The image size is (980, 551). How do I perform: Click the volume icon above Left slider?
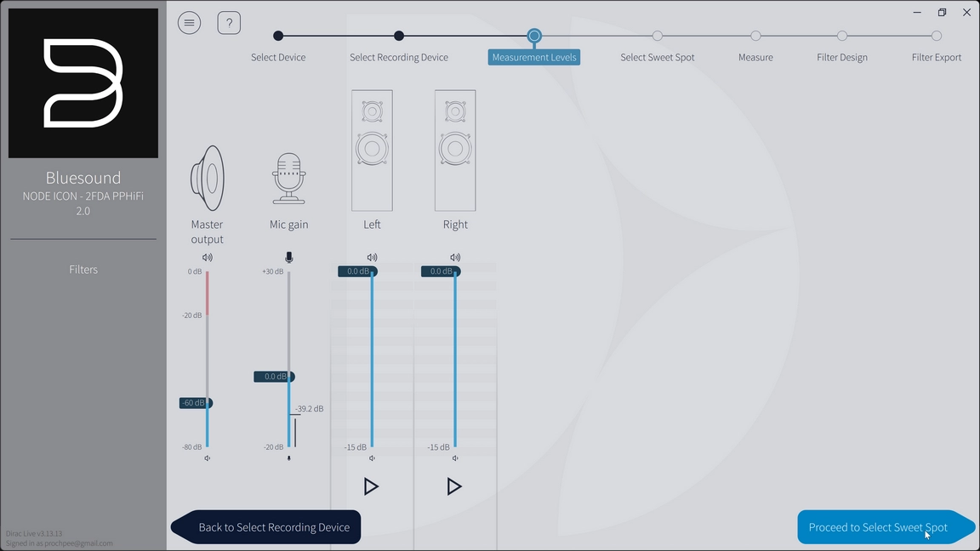click(372, 258)
